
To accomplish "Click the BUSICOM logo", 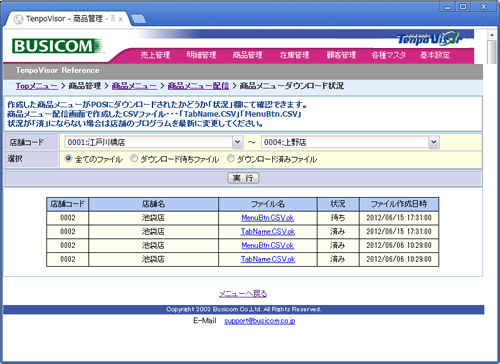I will coord(57,46).
